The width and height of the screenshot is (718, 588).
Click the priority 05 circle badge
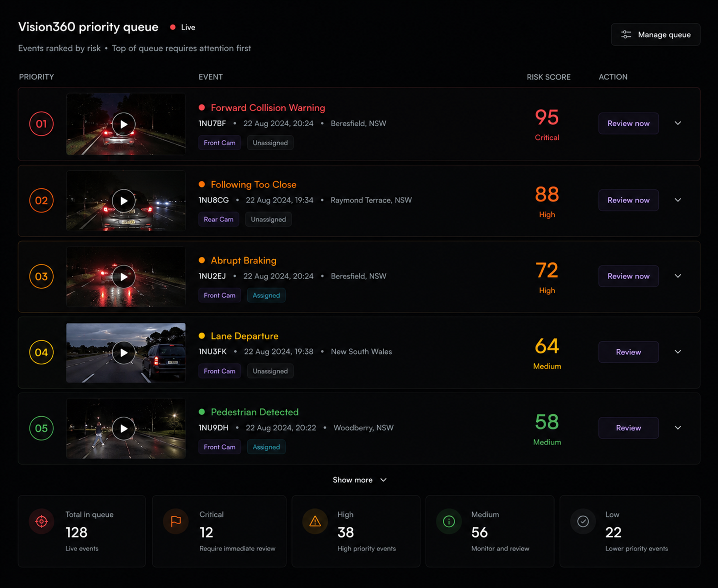tap(41, 428)
